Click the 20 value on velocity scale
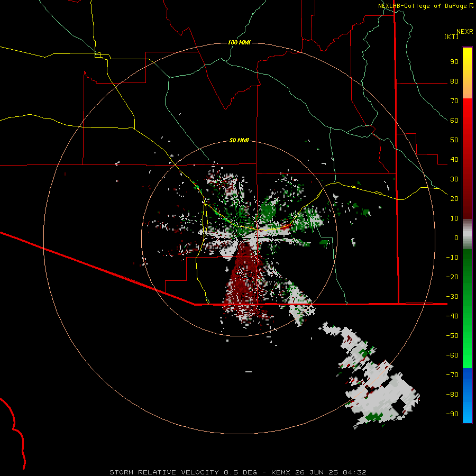Viewport: 476px width, 476px height. coord(454,199)
